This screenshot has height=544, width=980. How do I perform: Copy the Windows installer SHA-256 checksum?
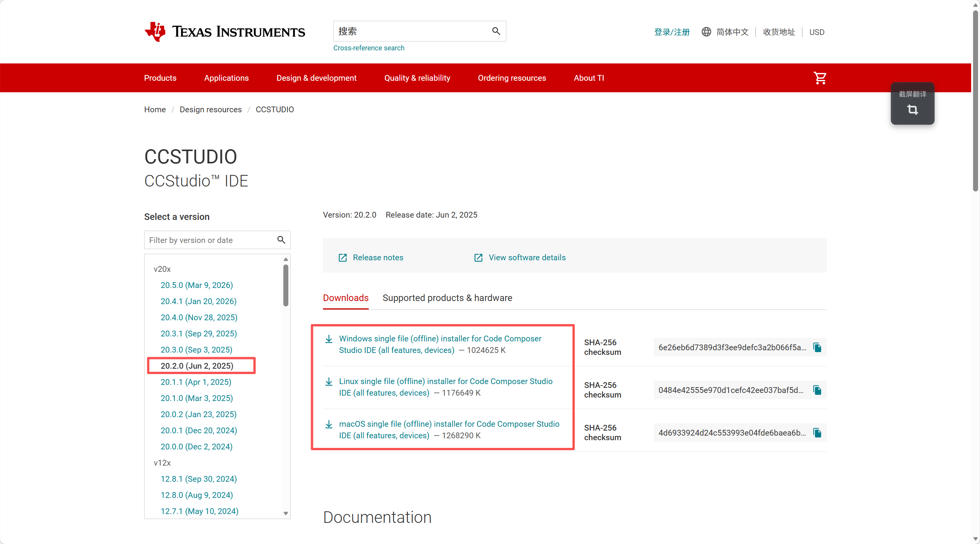pyautogui.click(x=817, y=348)
